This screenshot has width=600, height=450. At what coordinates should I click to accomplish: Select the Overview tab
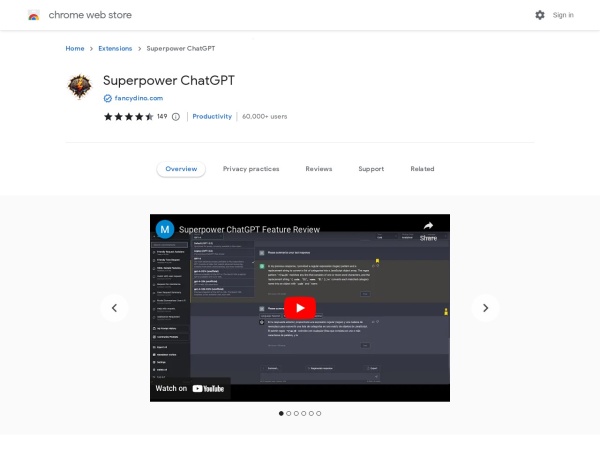181,169
